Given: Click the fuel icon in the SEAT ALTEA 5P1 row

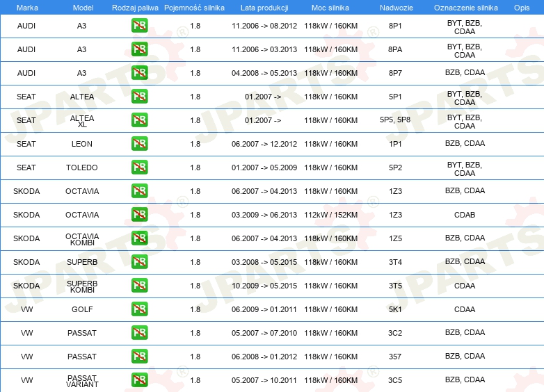Looking at the screenshot, I should click(139, 97).
